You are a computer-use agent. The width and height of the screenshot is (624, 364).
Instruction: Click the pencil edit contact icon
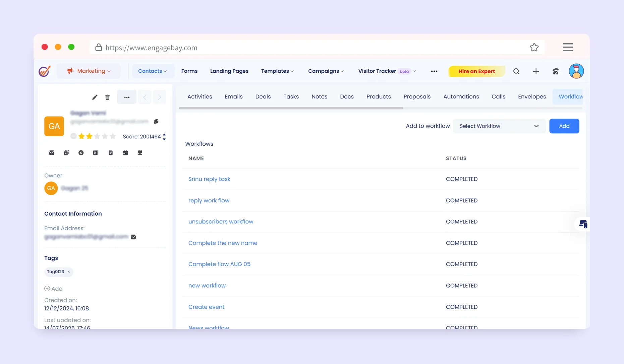(x=95, y=97)
